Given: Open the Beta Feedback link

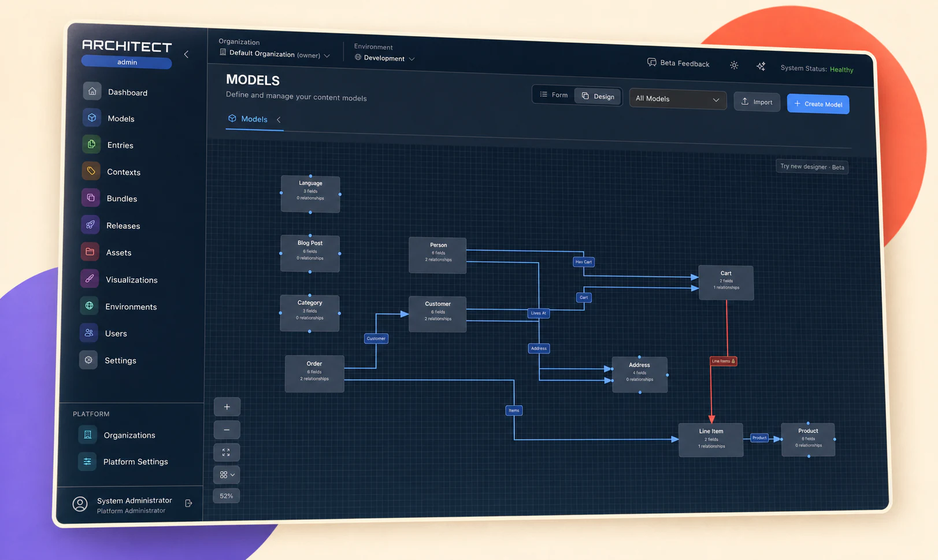Looking at the screenshot, I should (679, 63).
